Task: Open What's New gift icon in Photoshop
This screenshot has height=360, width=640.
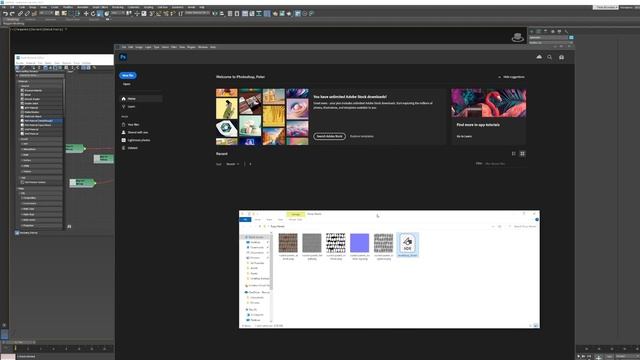Action: click(x=561, y=57)
